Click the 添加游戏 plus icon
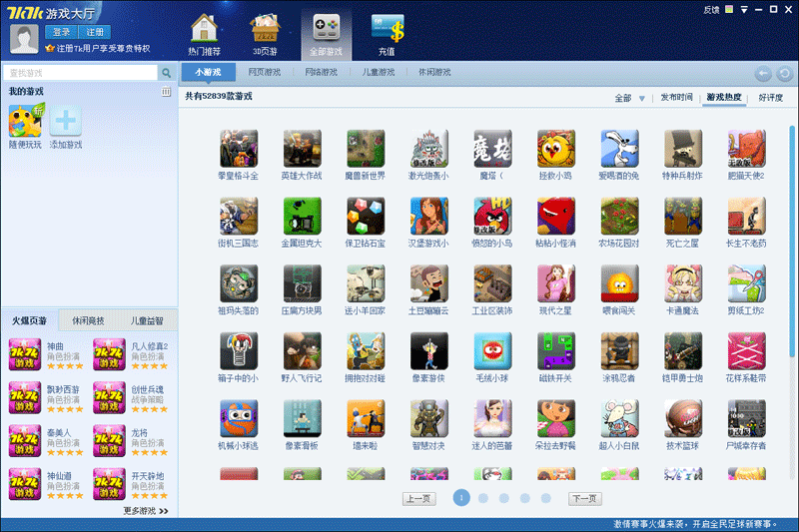 click(65, 121)
